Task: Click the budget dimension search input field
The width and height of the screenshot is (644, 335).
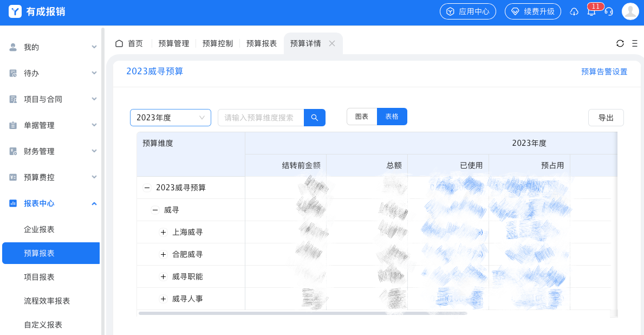Action: pyautogui.click(x=261, y=117)
